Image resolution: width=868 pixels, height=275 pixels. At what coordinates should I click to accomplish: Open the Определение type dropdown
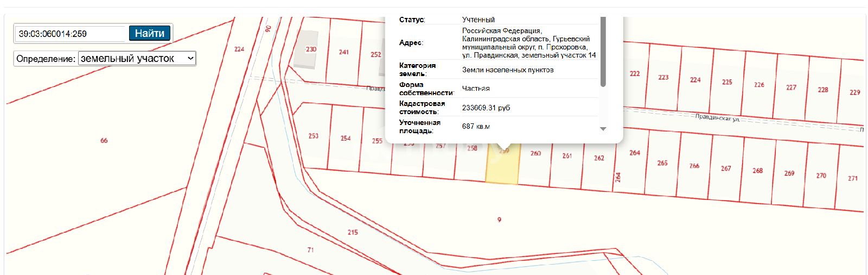click(x=137, y=58)
